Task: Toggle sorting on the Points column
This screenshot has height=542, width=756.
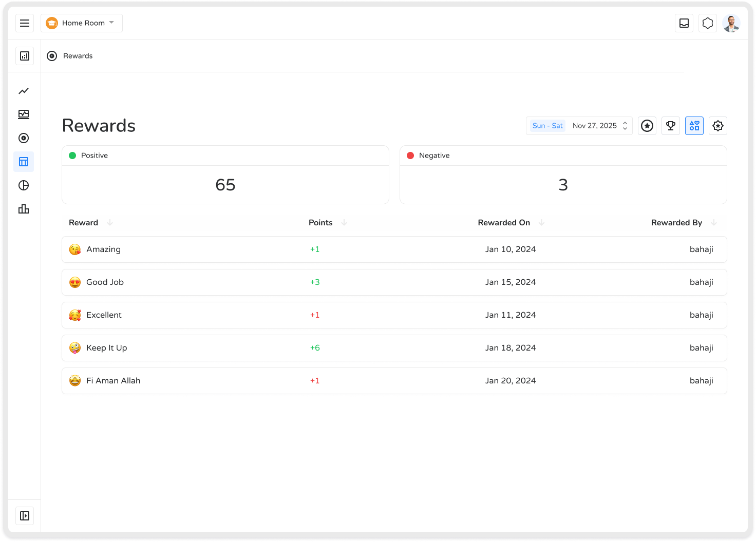Action: point(344,223)
